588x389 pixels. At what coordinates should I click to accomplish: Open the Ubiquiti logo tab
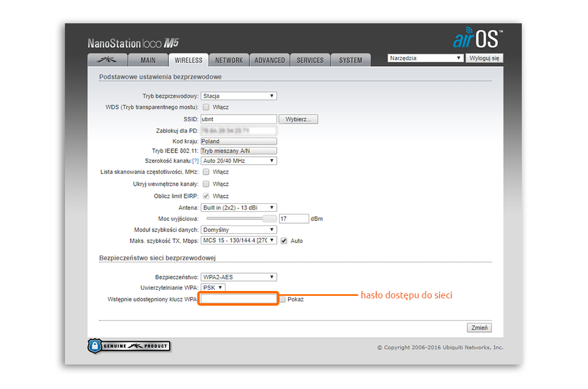(x=107, y=60)
